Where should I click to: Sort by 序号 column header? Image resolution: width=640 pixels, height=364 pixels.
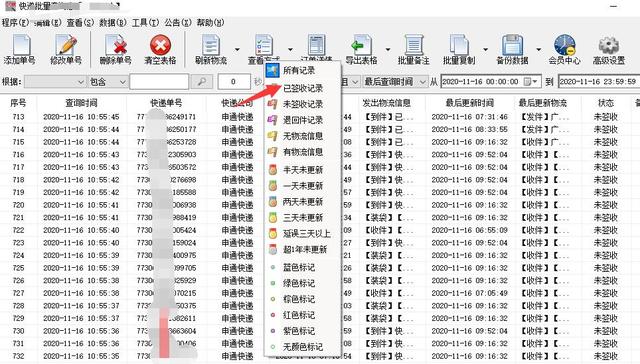[x=18, y=103]
